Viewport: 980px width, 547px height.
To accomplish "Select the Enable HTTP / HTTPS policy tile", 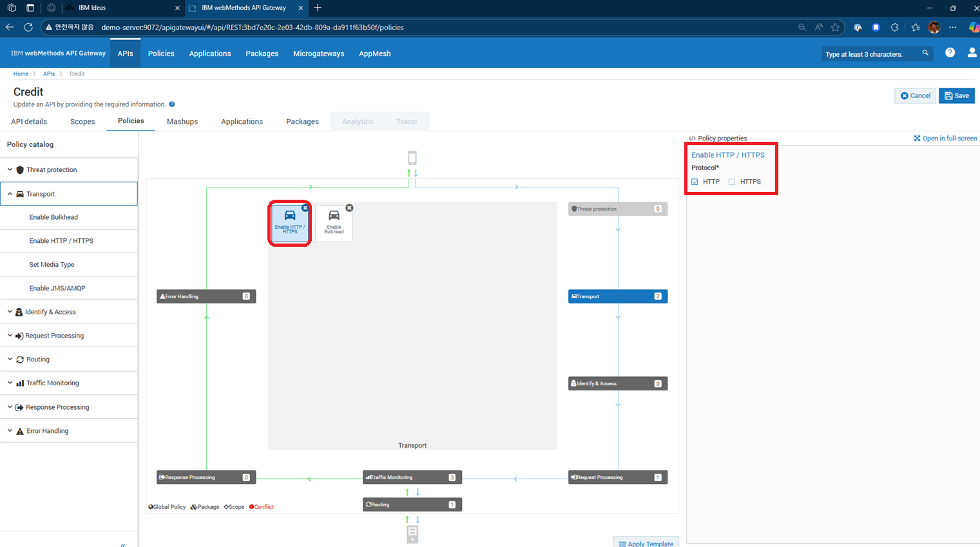I will click(x=289, y=222).
